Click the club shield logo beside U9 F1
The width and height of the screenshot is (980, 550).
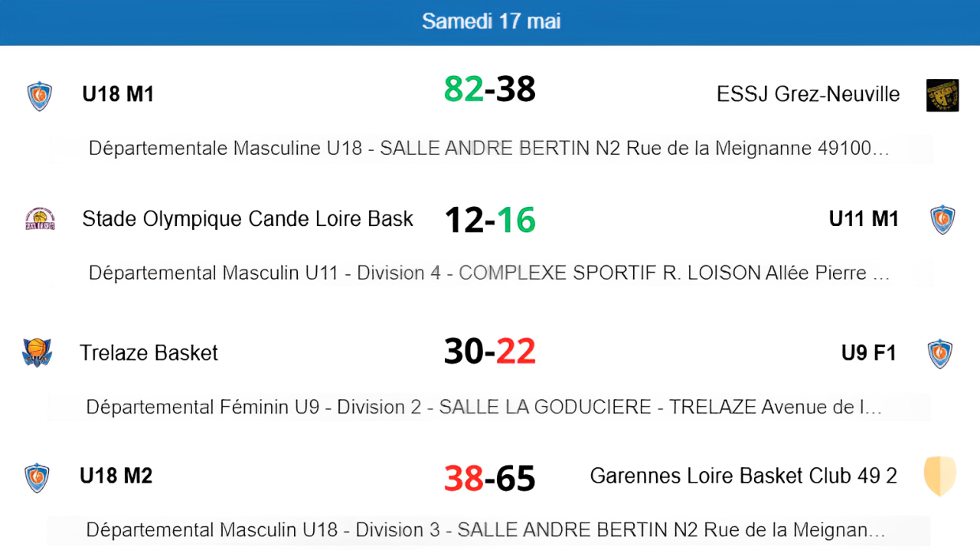pos(939,354)
